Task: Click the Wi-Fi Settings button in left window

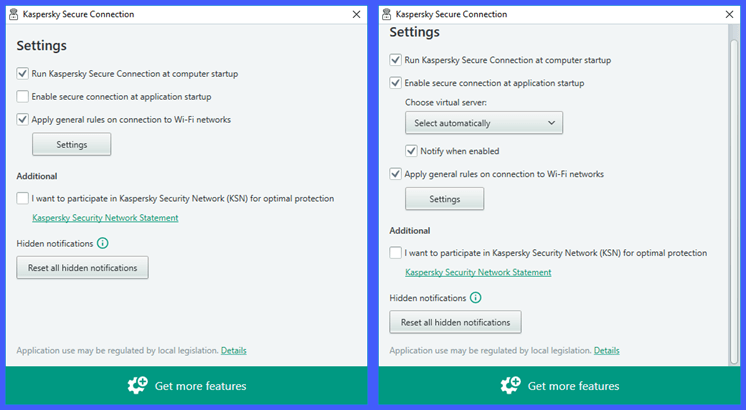Action: 72,144
